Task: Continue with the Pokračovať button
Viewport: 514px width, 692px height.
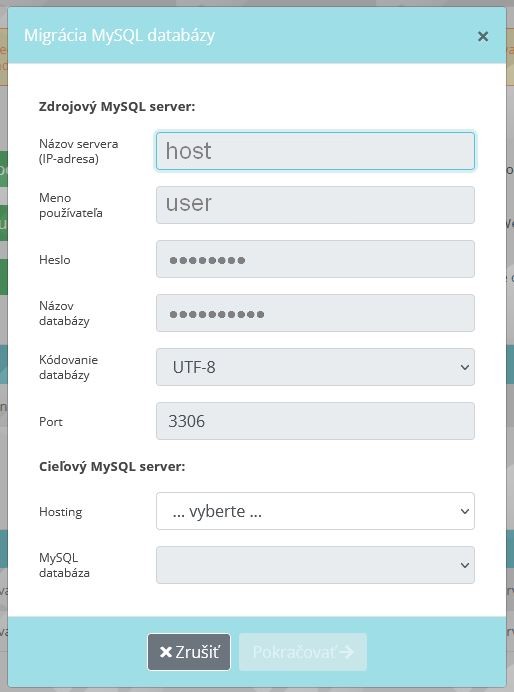Action: point(303,652)
